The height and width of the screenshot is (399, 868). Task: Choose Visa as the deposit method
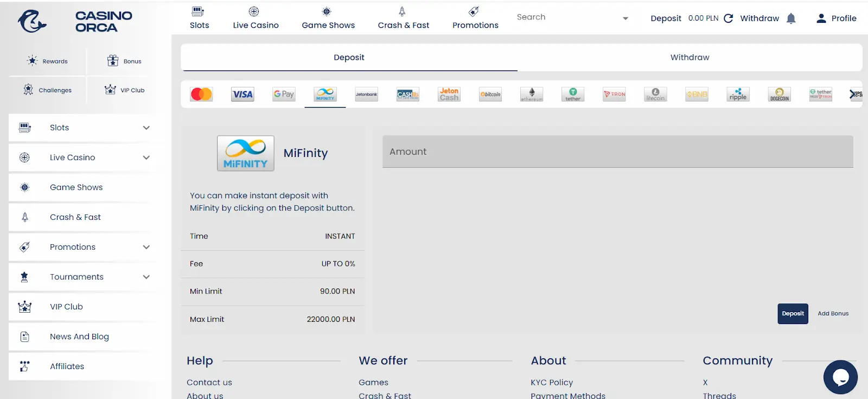[x=242, y=94]
